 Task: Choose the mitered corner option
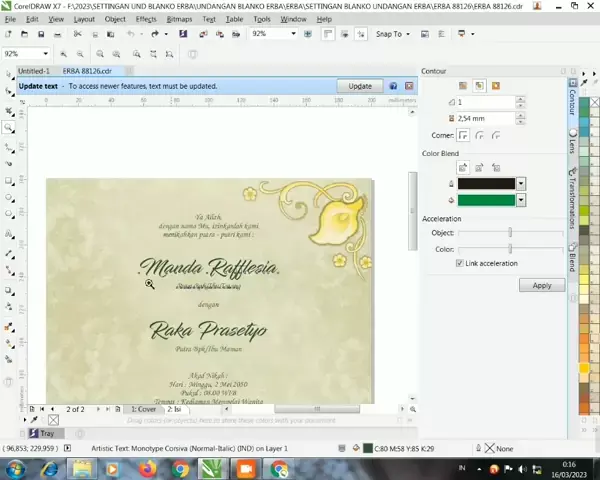pyautogui.click(x=465, y=135)
